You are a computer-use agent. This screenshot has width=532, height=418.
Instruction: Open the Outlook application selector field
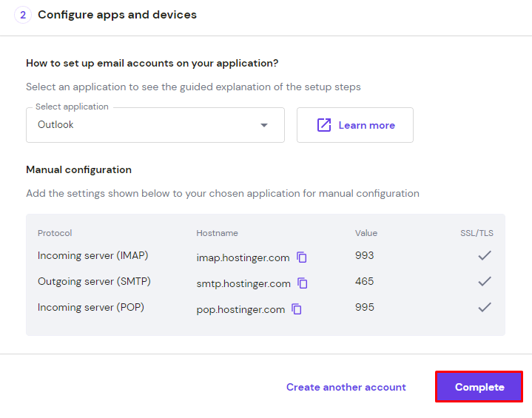point(148,125)
